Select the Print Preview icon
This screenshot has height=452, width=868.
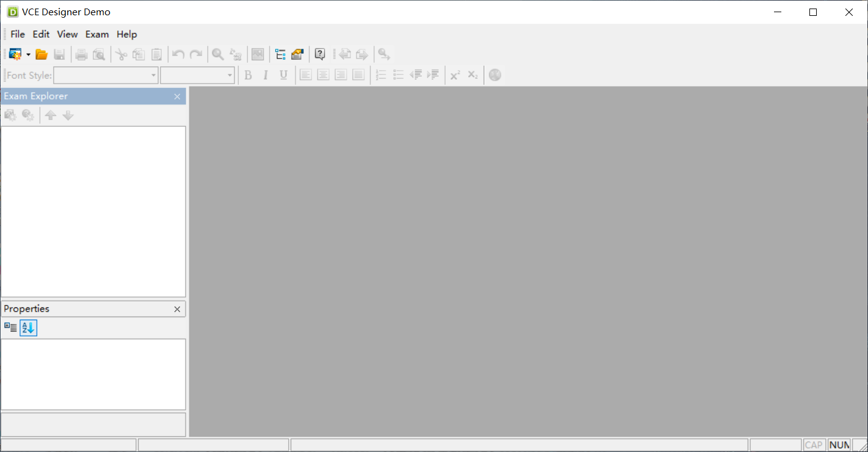(x=98, y=54)
